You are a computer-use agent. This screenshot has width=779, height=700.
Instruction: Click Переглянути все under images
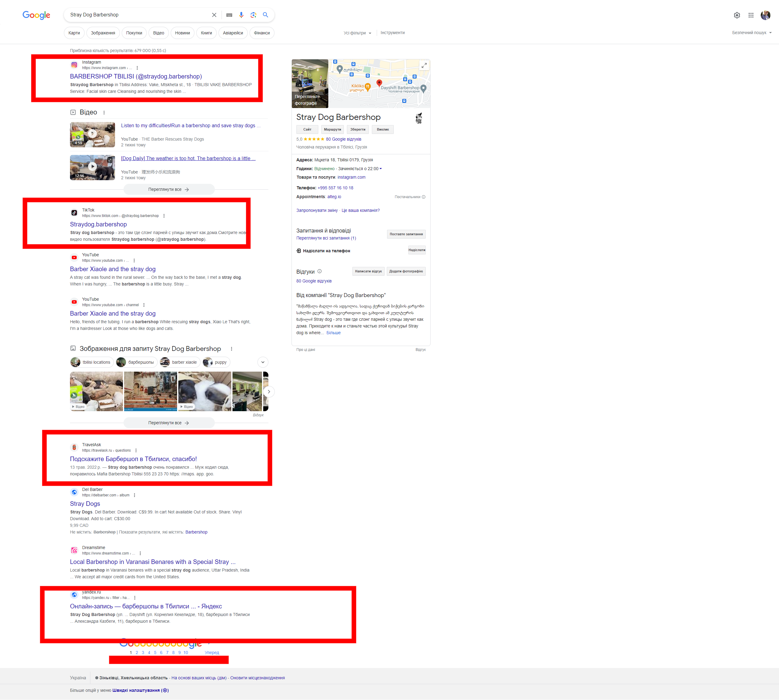pos(169,423)
